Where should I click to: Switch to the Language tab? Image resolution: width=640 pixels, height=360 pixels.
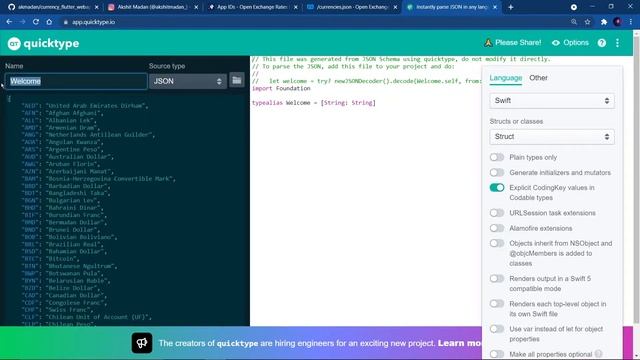click(x=506, y=78)
